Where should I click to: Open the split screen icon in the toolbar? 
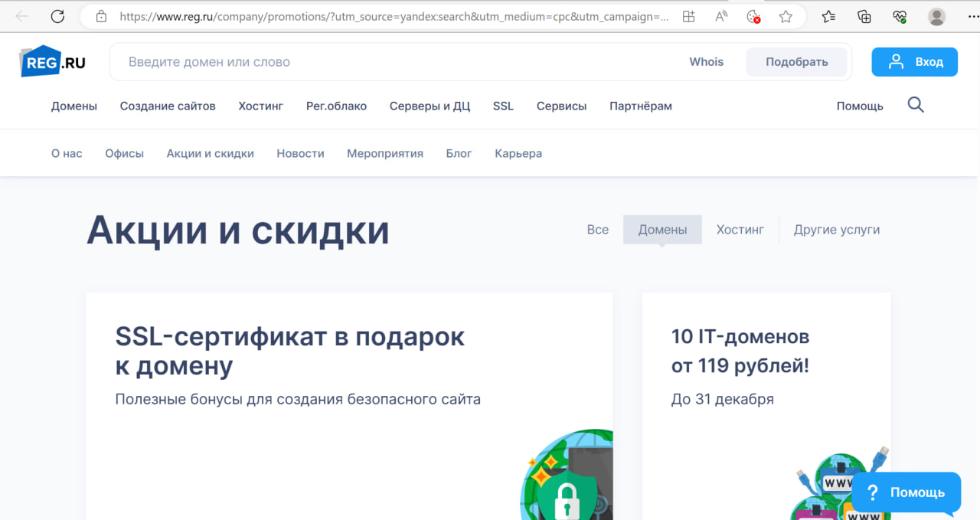[x=688, y=15]
